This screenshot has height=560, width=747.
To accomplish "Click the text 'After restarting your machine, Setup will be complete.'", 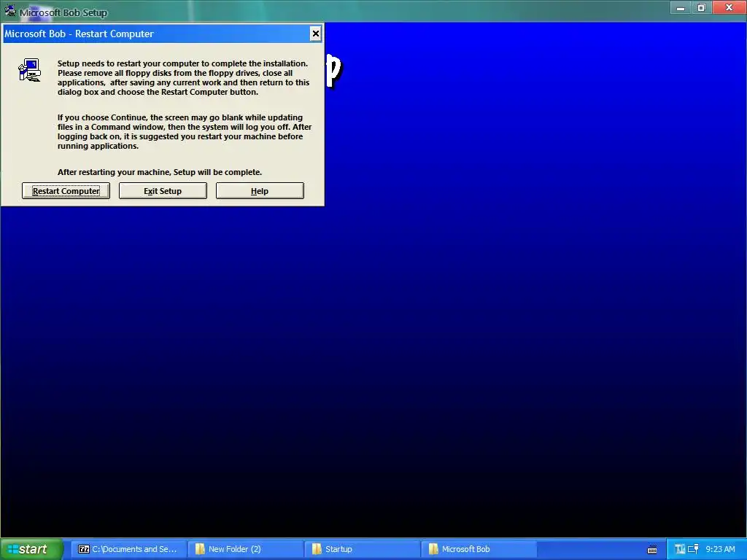I will point(160,172).
